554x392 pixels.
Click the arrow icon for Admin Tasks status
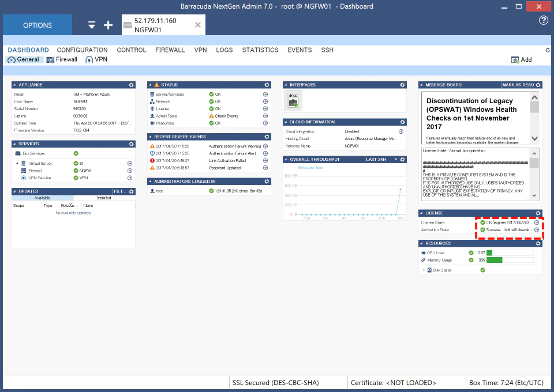[x=265, y=116]
